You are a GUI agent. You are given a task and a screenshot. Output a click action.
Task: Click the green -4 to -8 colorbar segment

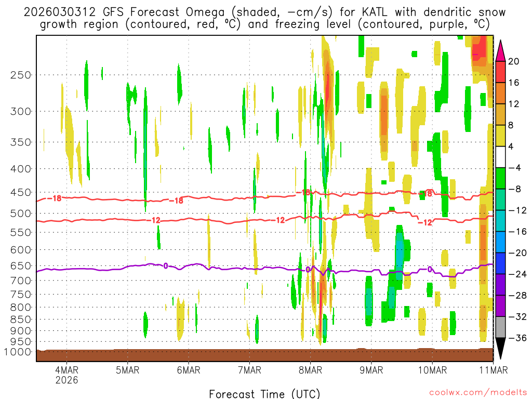point(500,178)
